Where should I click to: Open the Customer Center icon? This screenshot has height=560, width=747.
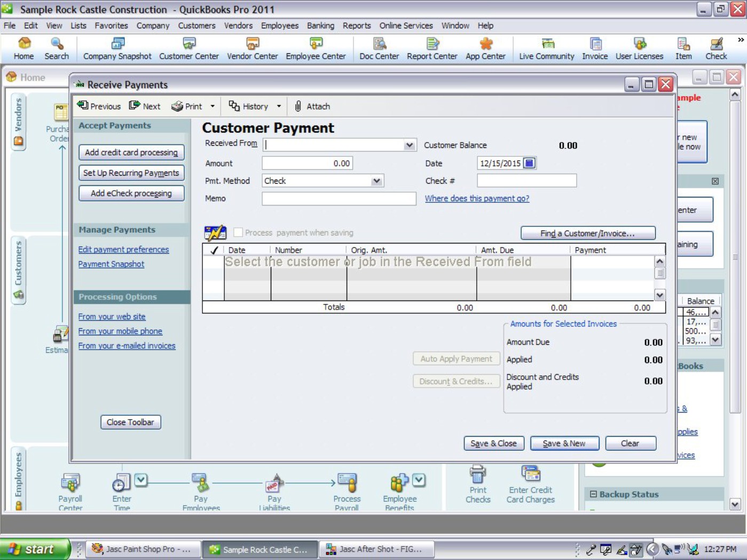click(x=189, y=49)
